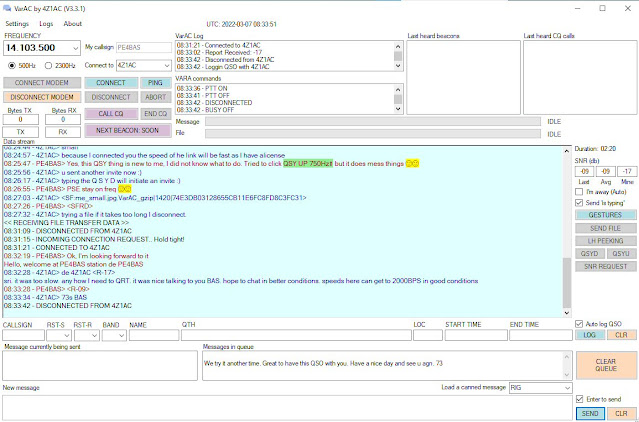Open the Logs menu

pyautogui.click(x=46, y=24)
